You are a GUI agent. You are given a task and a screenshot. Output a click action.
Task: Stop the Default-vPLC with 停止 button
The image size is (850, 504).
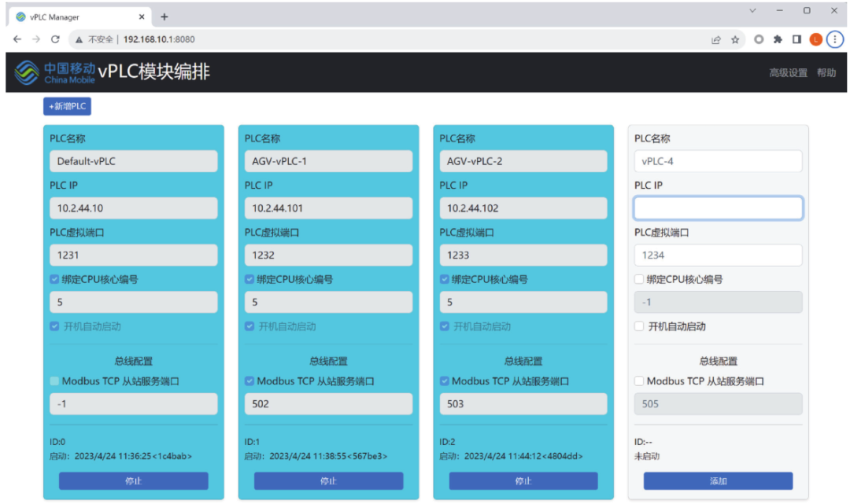tap(133, 481)
